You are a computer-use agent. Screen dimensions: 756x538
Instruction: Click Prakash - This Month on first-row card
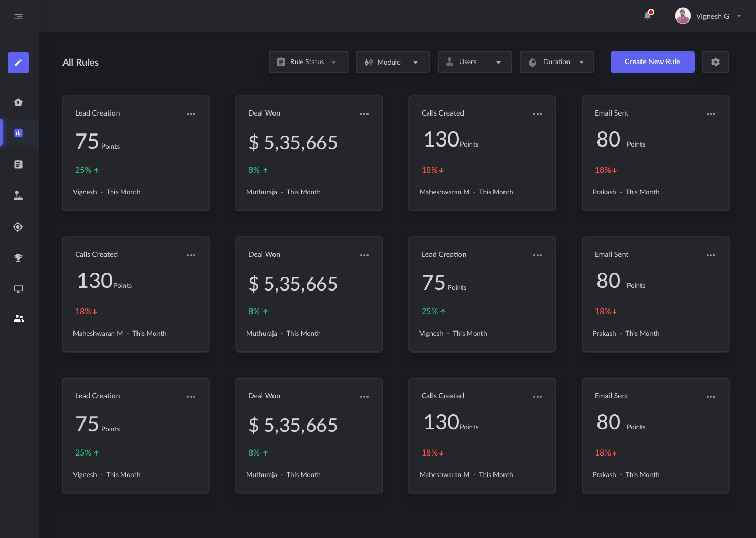(626, 192)
